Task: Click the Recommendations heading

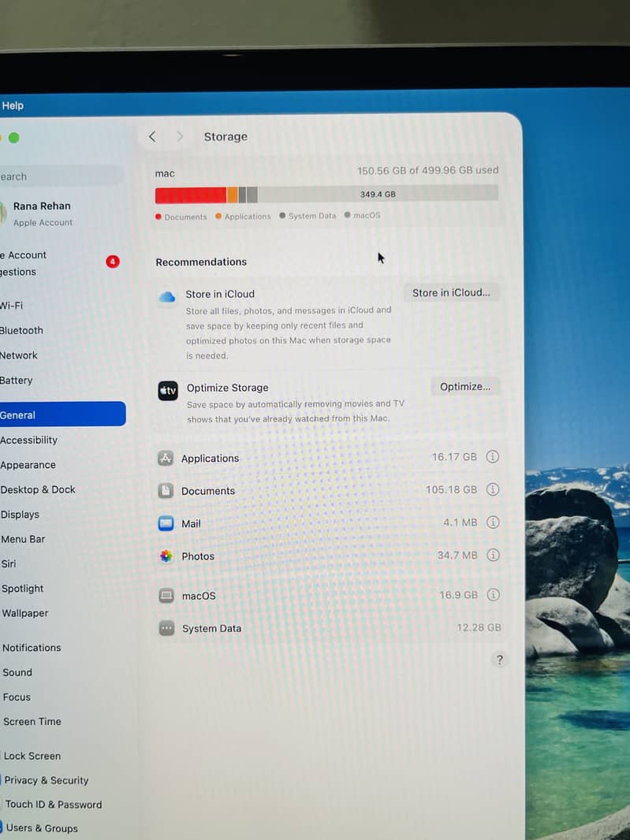Action: 201,262
